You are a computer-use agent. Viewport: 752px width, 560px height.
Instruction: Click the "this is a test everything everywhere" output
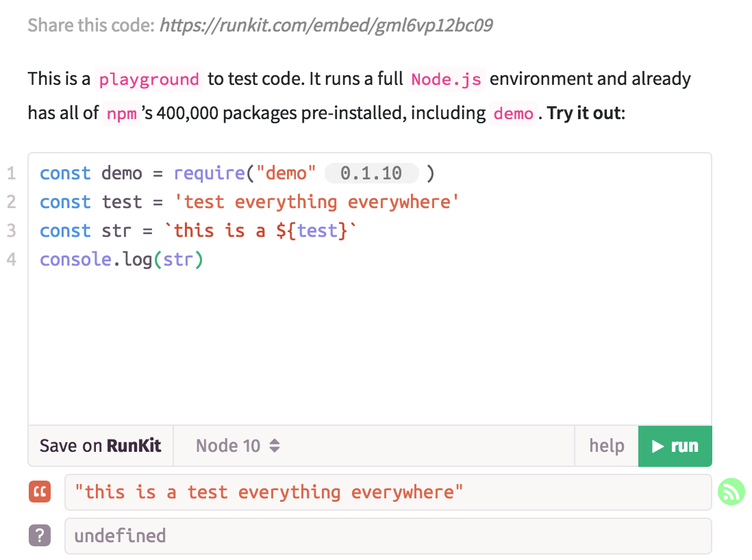pos(388,492)
